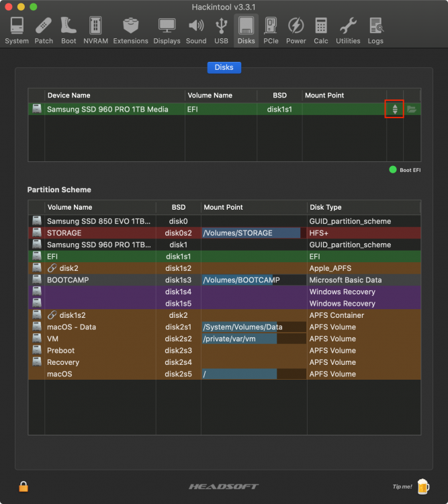Open the Patch toolbar section
Viewport: 448px width, 504px height.
click(x=44, y=30)
